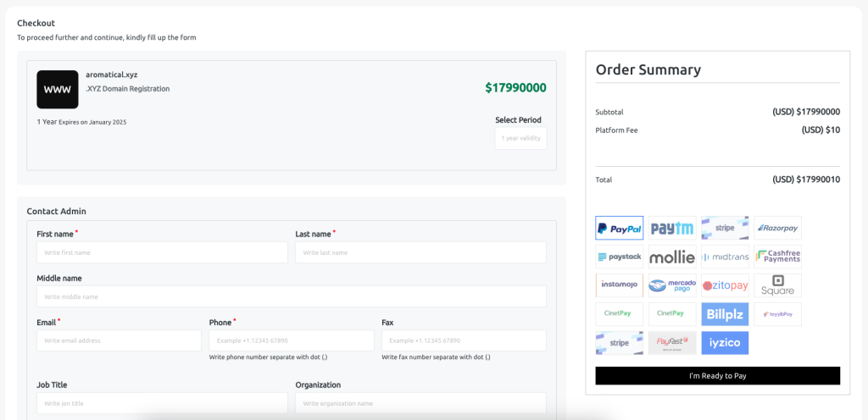Click the aromatical.xyz domain name

112,75
